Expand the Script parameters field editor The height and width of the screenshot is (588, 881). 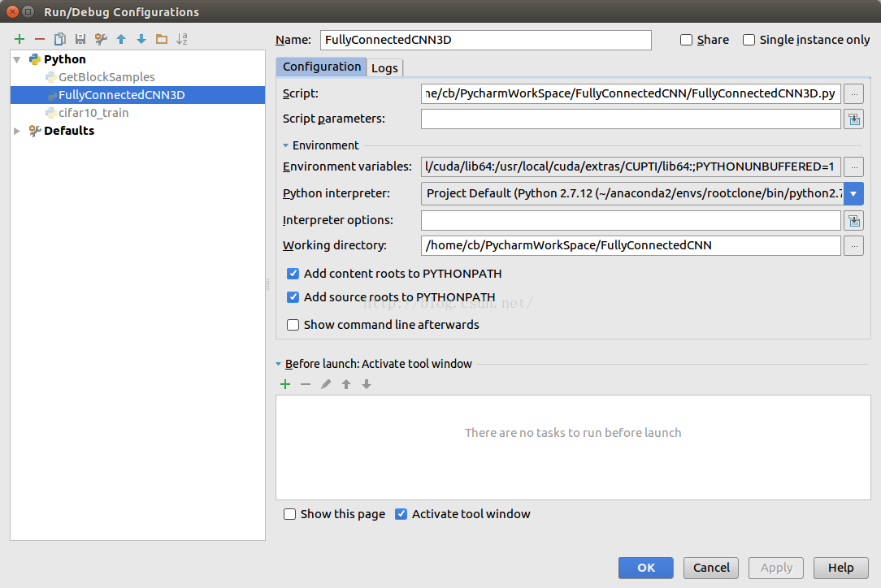pos(853,119)
